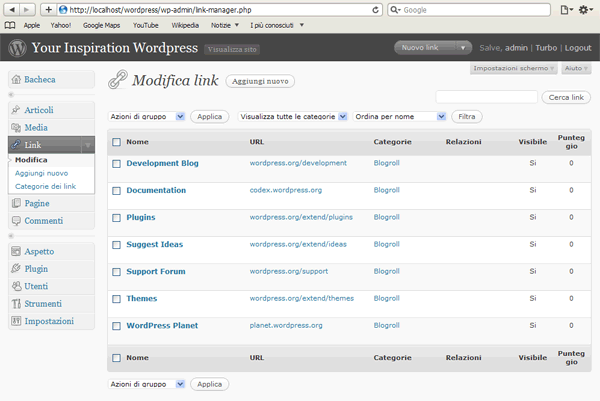
Task: Click the Plugin plug icon
Action: (16, 269)
